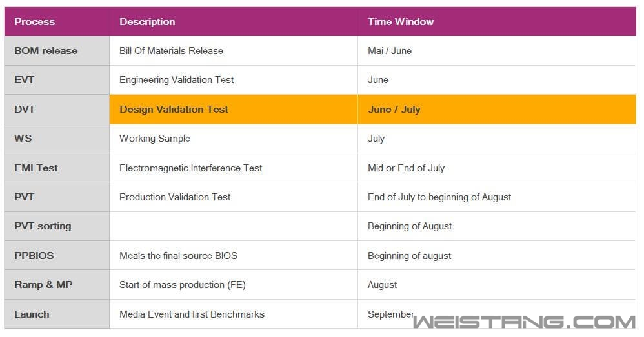The width and height of the screenshot is (644, 337).
Task: Select the Ramp & MP process cell
Action: [43, 285]
